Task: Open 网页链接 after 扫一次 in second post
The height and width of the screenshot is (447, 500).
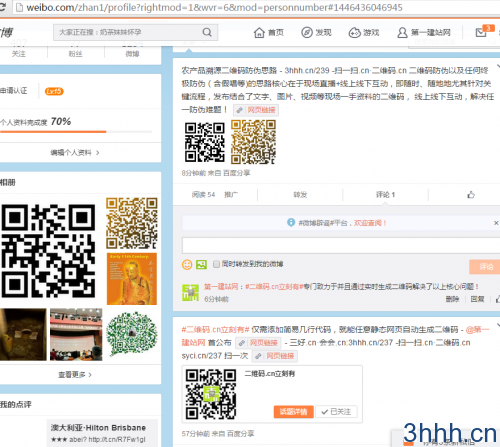Action: (x=275, y=356)
